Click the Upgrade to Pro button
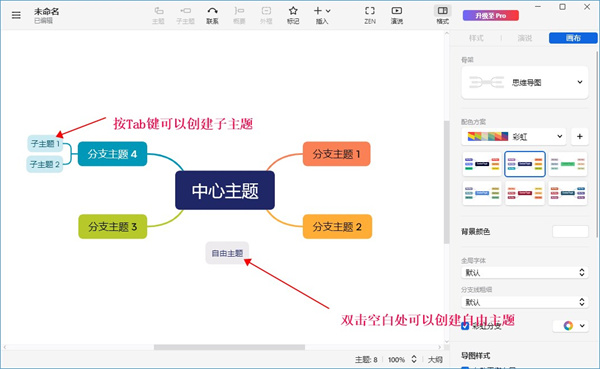 pos(491,16)
